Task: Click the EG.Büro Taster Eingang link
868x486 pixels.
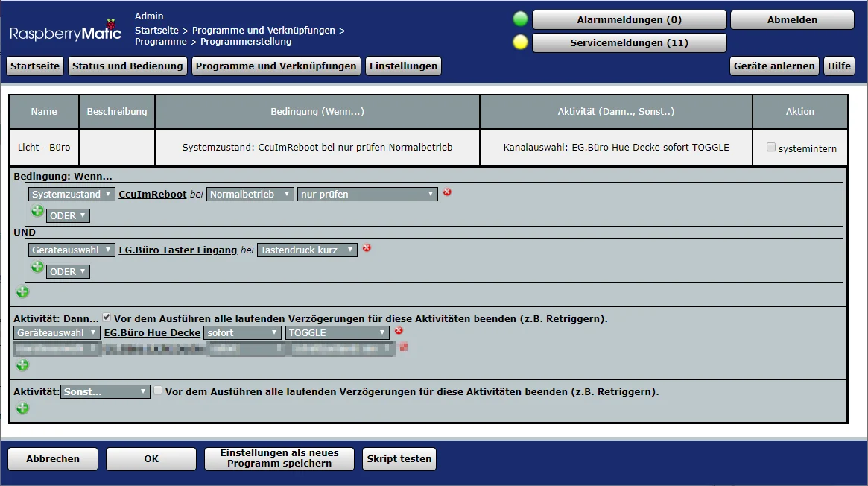Action: 177,250
